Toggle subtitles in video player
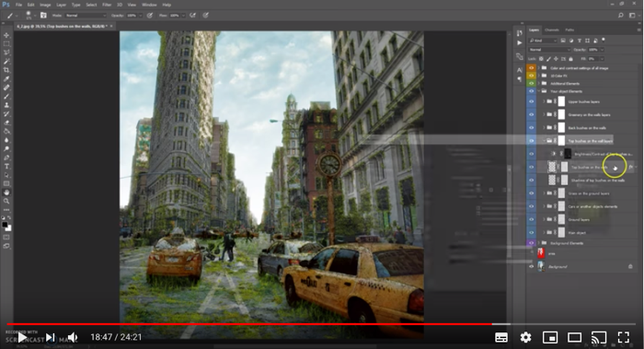Image resolution: width=644 pixels, height=349 pixels. (x=501, y=338)
